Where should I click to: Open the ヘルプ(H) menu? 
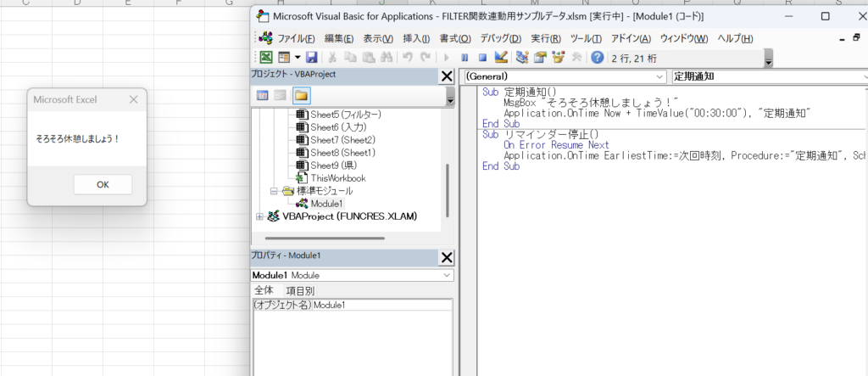tap(735, 39)
